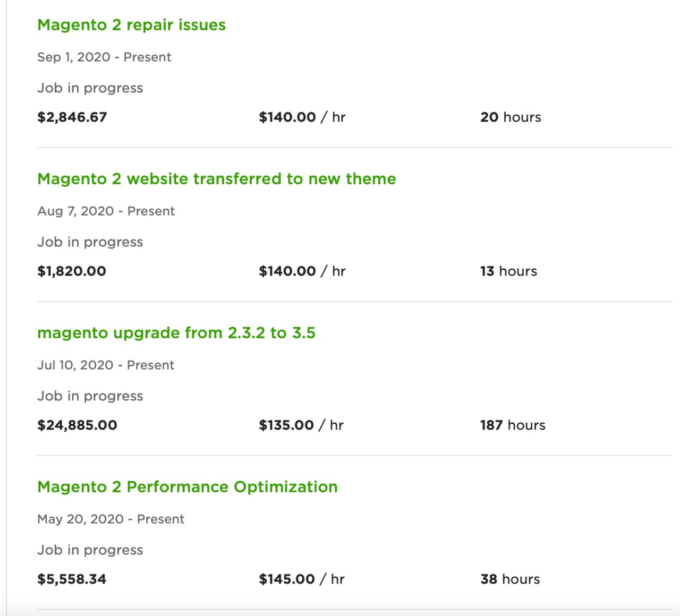The width and height of the screenshot is (680, 616).
Task: Select the date 'Jul 10, 2020 - Present'
Action: [x=106, y=365]
